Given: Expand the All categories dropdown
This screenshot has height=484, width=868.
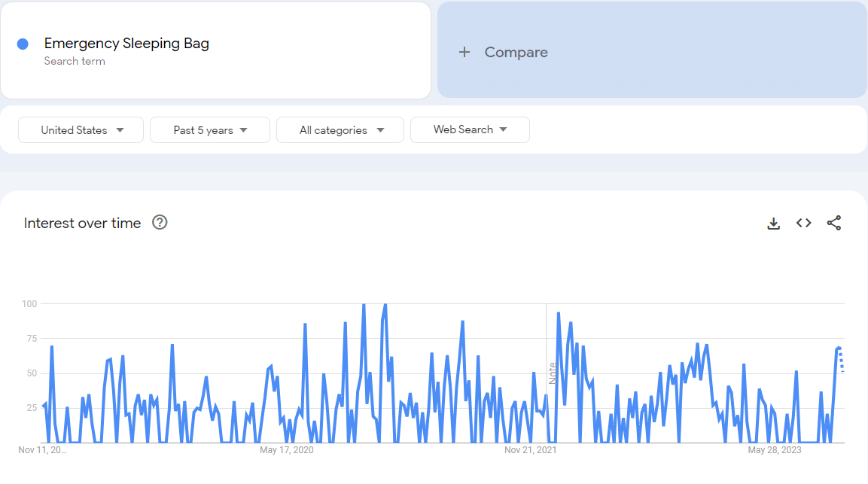Looking at the screenshot, I should click(x=340, y=130).
